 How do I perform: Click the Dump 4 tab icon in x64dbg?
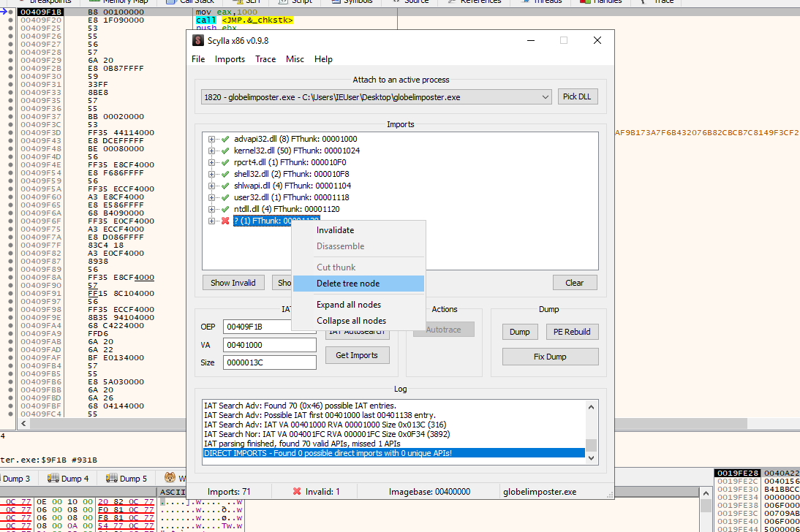pyautogui.click(x=53, y=478)
